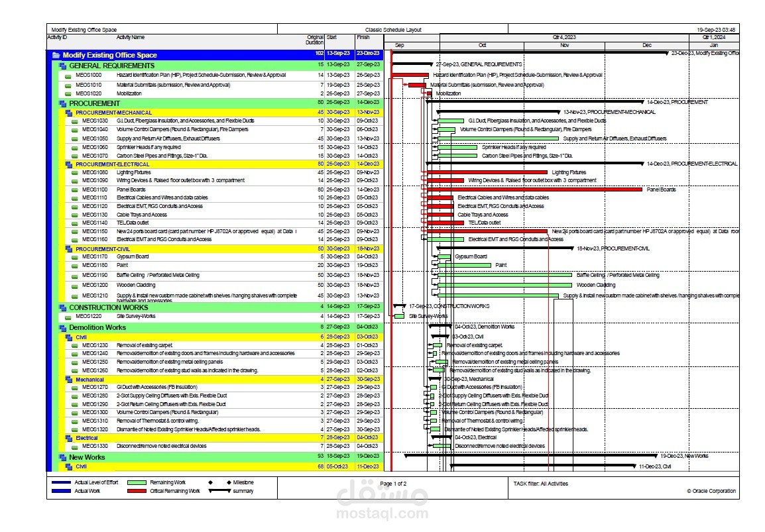This screenshot has width=765, height=532.
Task: Click the folder icon beside Modify Existing Office Space
Action: click(56, 55)
